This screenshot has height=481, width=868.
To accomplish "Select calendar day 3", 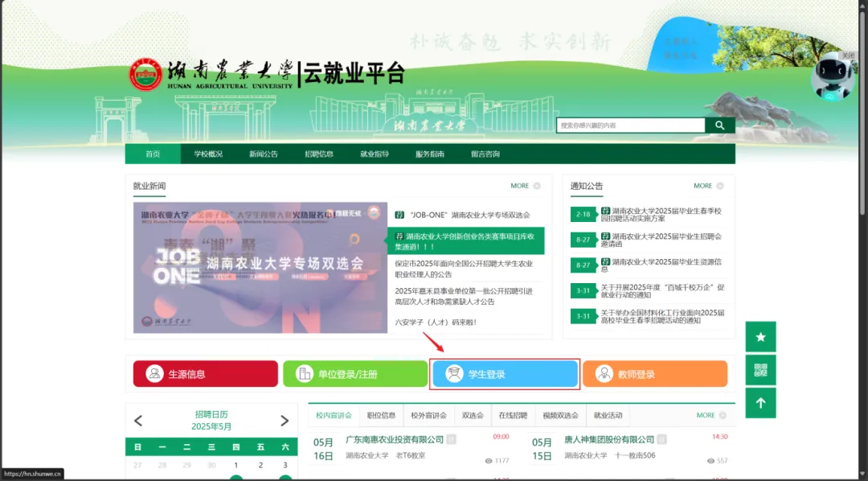I will click(x=285, y=465).
